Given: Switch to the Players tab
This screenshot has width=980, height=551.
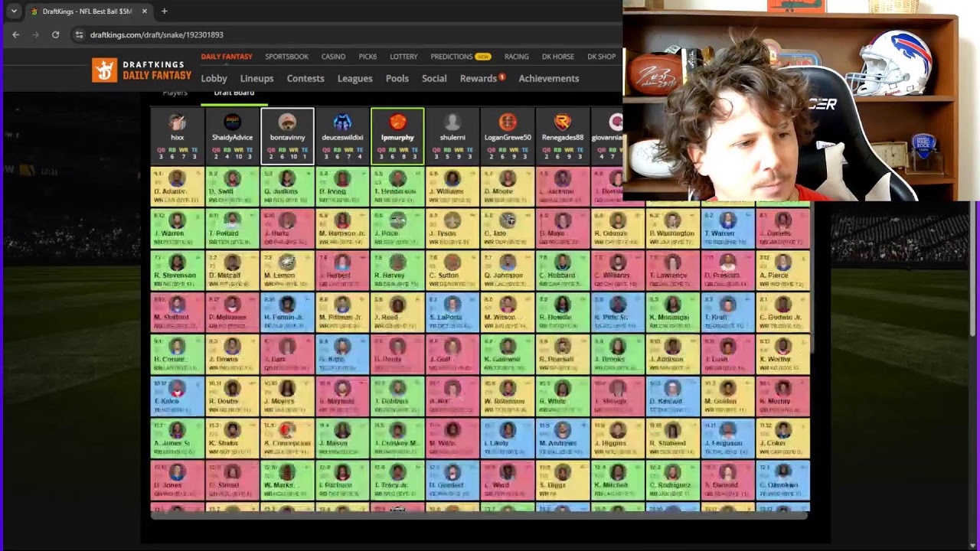Looking at the screenshot, I should click(x=175, y=93).
